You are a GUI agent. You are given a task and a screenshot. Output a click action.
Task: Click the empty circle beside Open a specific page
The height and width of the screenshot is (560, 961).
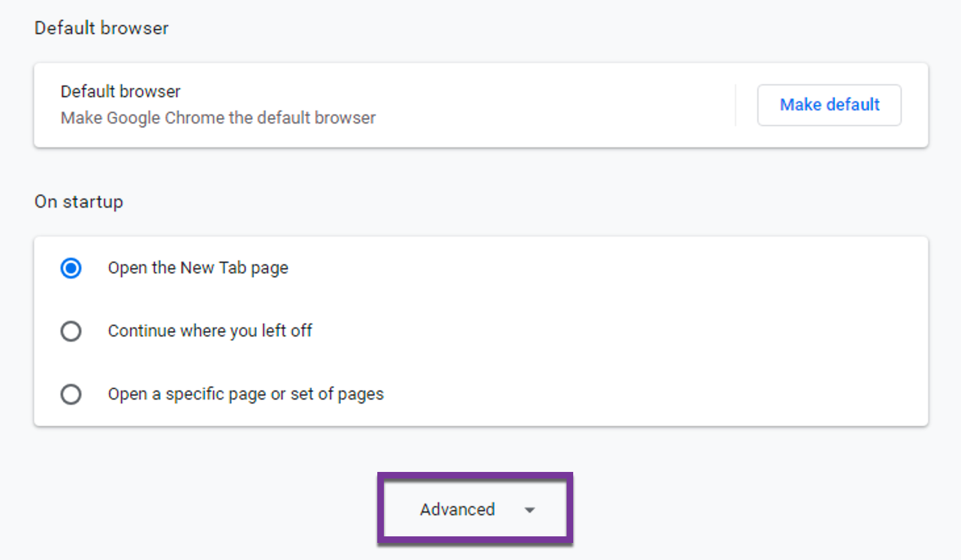(x=71, y=394)
